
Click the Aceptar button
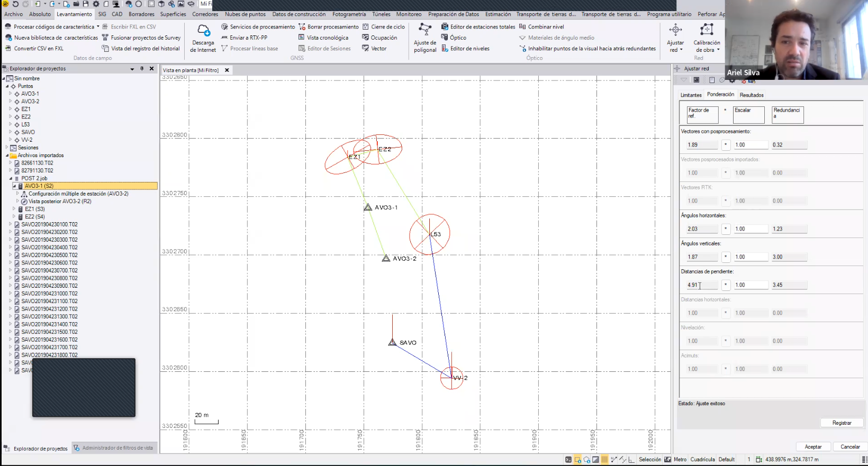[x=813, y=447]
